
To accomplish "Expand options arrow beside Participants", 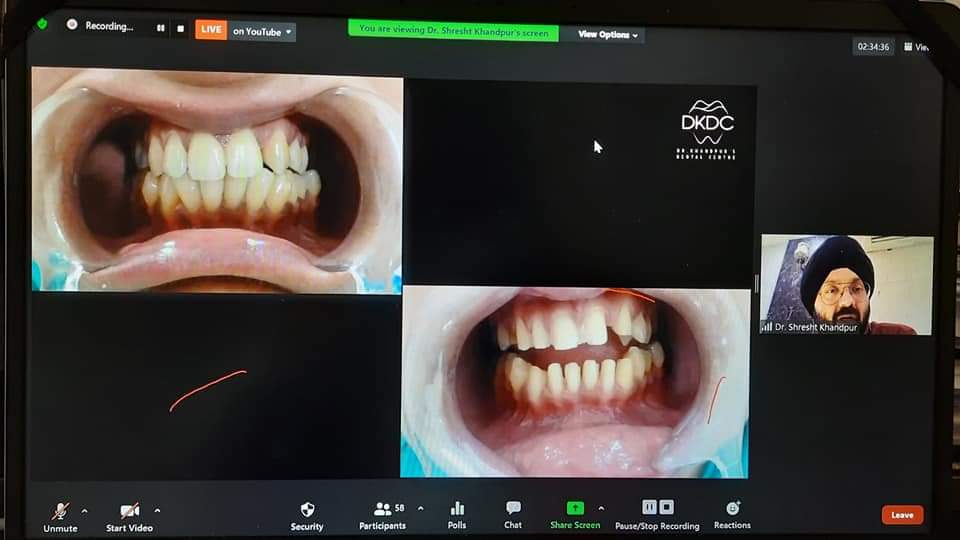I will tap(421, 508).
